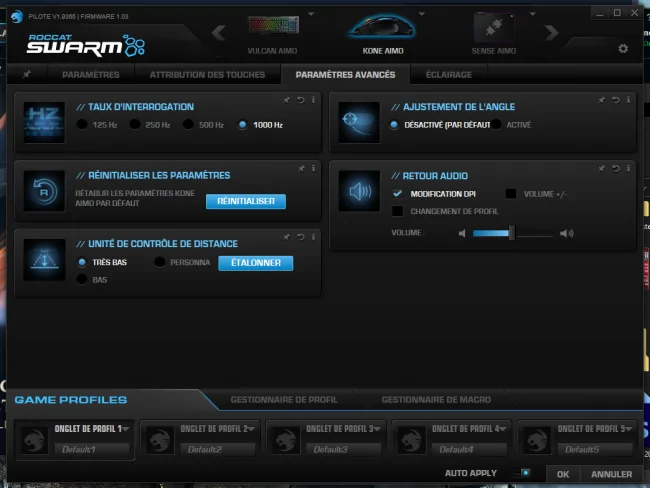Click the HZ polling rate icon
The image size is (650, 488).
click(x=44, y=122)
